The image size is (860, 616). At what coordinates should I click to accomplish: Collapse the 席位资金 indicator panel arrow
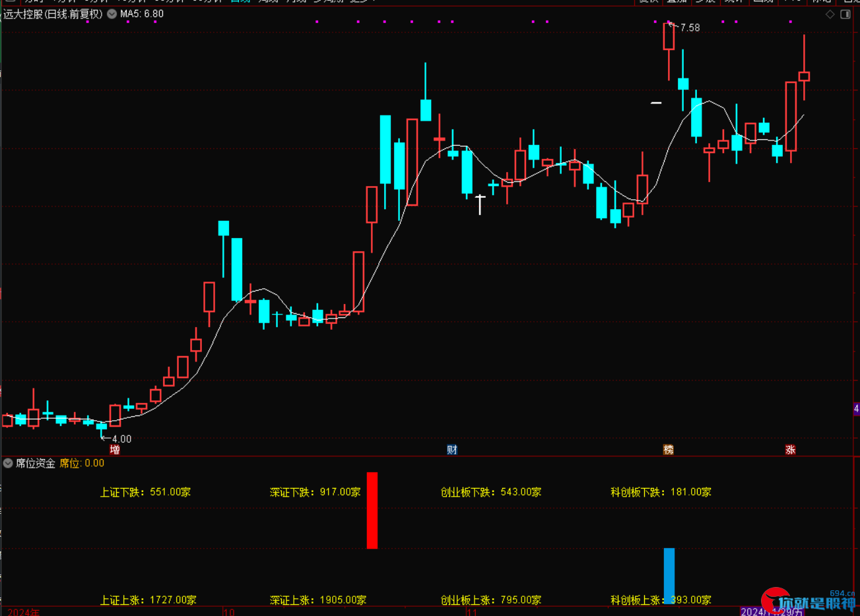click(x=8, y=463)
